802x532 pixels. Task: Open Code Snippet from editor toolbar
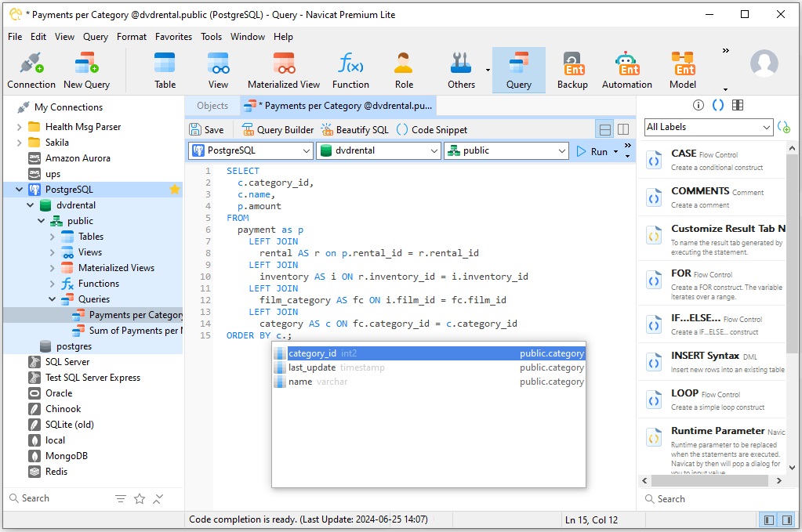click(432, 130)
